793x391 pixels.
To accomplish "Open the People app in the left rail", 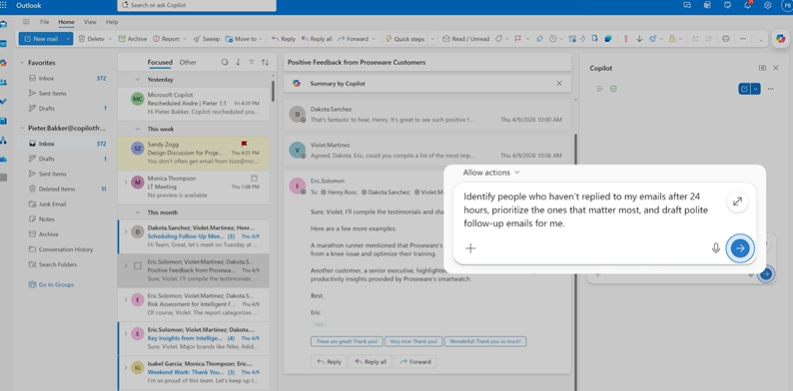I will coord(4,82).
